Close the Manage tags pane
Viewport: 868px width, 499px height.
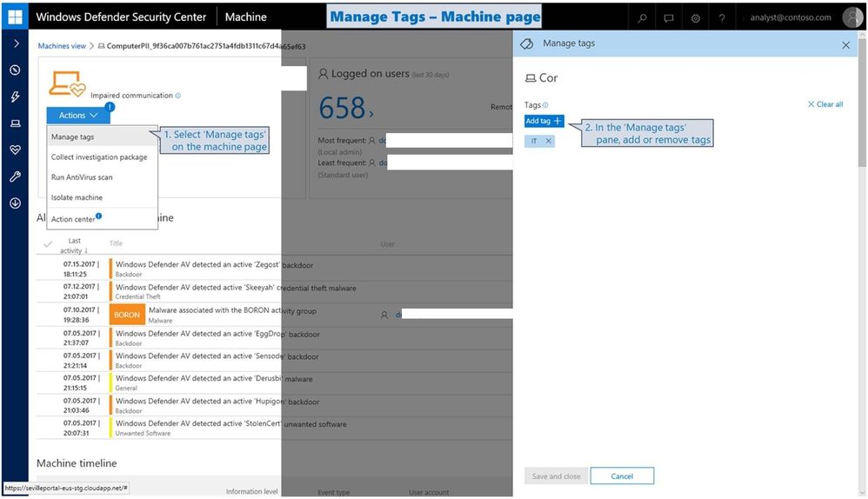(846, 45)
